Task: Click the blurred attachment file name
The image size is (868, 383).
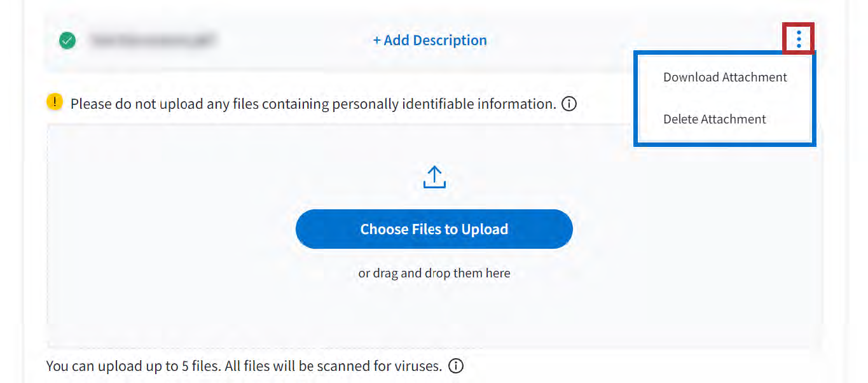Action: click(x=153, y=41)
